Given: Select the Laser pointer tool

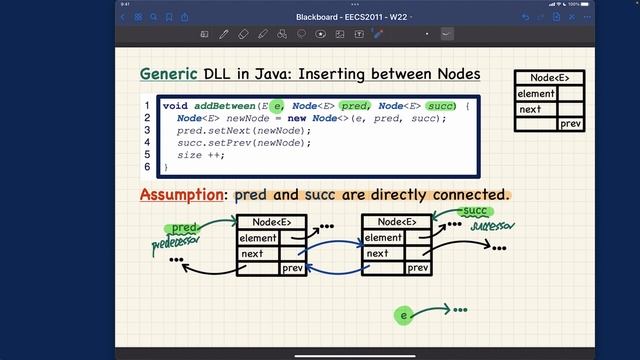Looking at the screenshot, I should 378,34.
